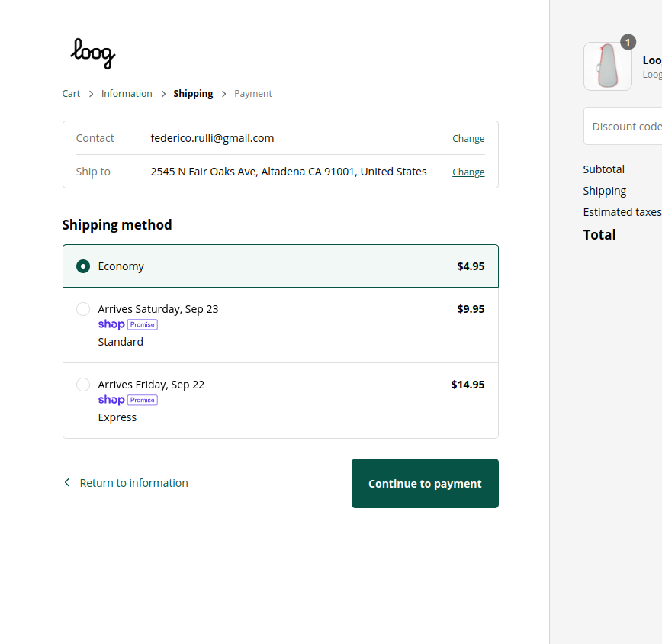Click the $4.95 Economy price
Viewport: 662px width, 644px height.
(471, 266)
